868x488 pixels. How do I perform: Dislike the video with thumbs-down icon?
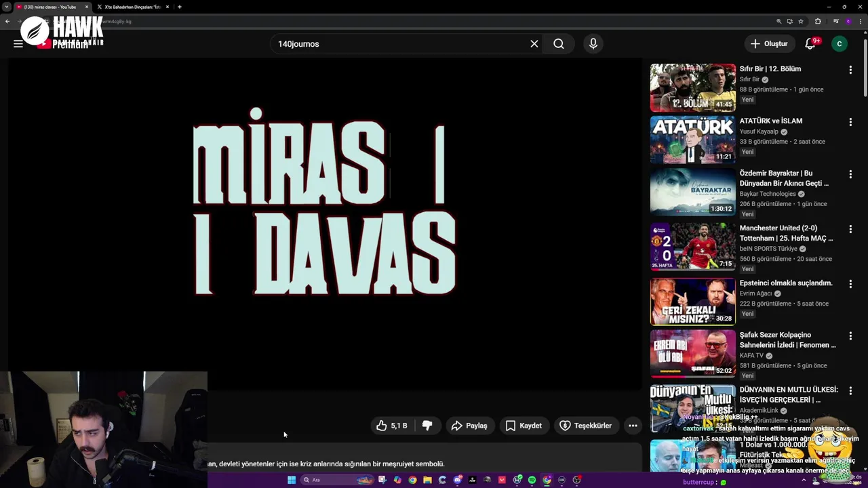427,426
